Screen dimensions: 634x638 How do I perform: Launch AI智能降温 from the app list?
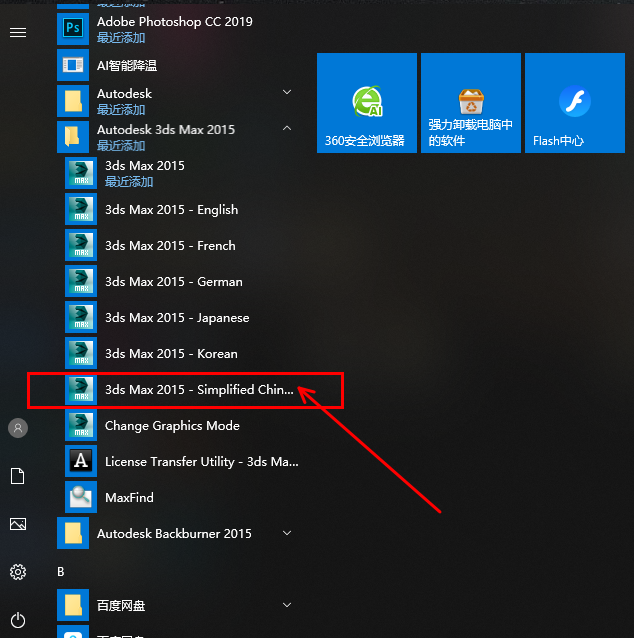[127, 65]
